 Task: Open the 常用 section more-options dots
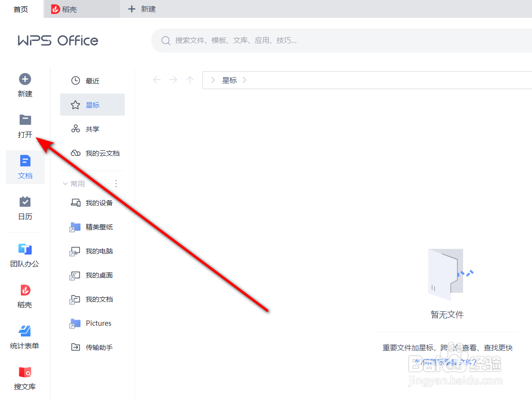pyautogui.click(x=116, y=184)
